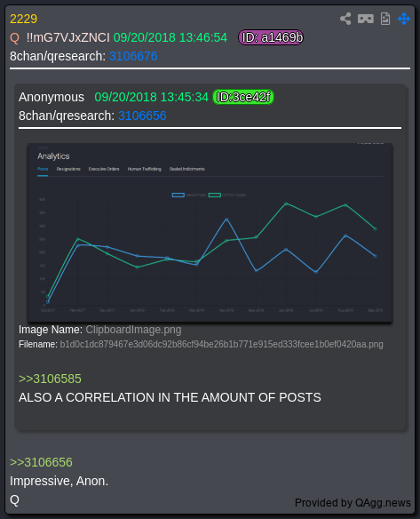Click the image file icon

385,19
